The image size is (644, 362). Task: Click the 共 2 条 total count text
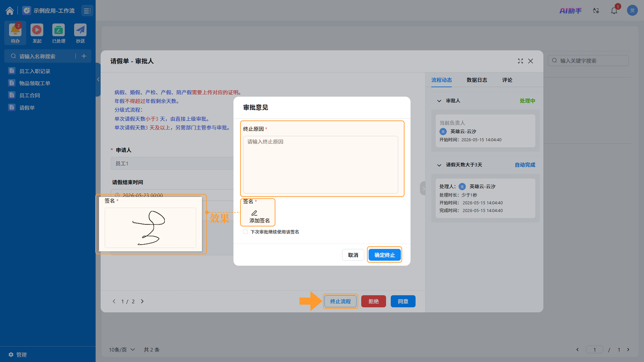tap(151, 349)
